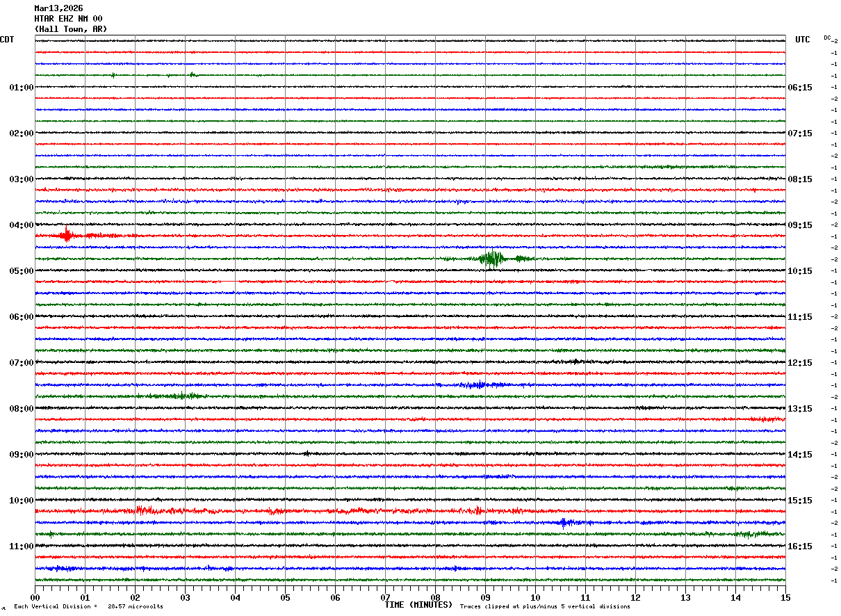Click the small green spike on the 00:45 trace

(113, 75)
